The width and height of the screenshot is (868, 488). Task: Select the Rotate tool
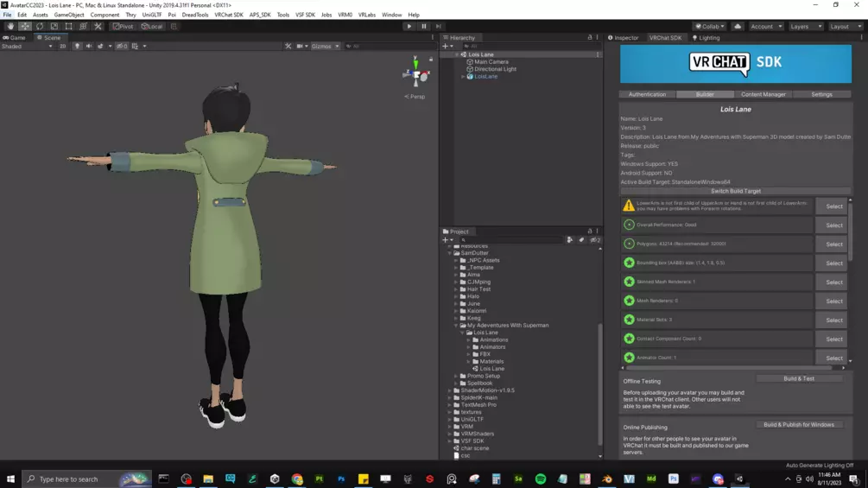40,26
